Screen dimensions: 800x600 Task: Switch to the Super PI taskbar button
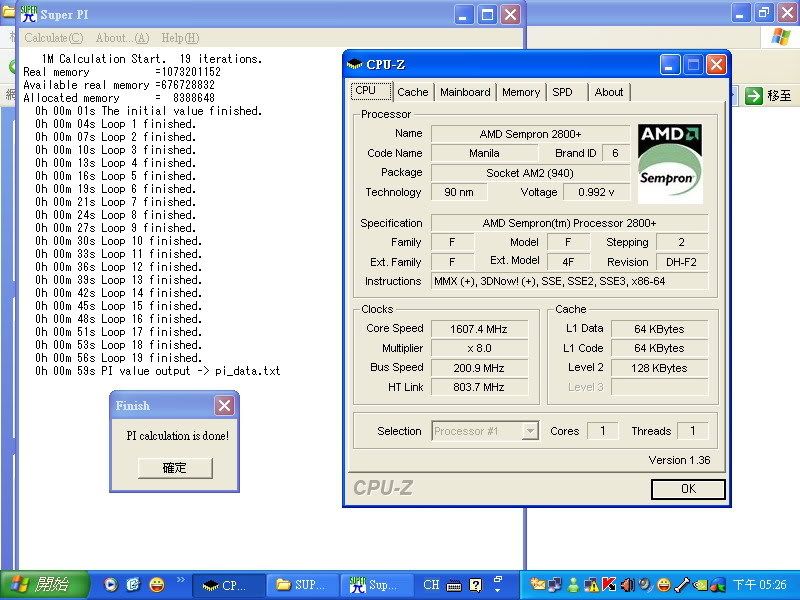[x=376, y=585]
